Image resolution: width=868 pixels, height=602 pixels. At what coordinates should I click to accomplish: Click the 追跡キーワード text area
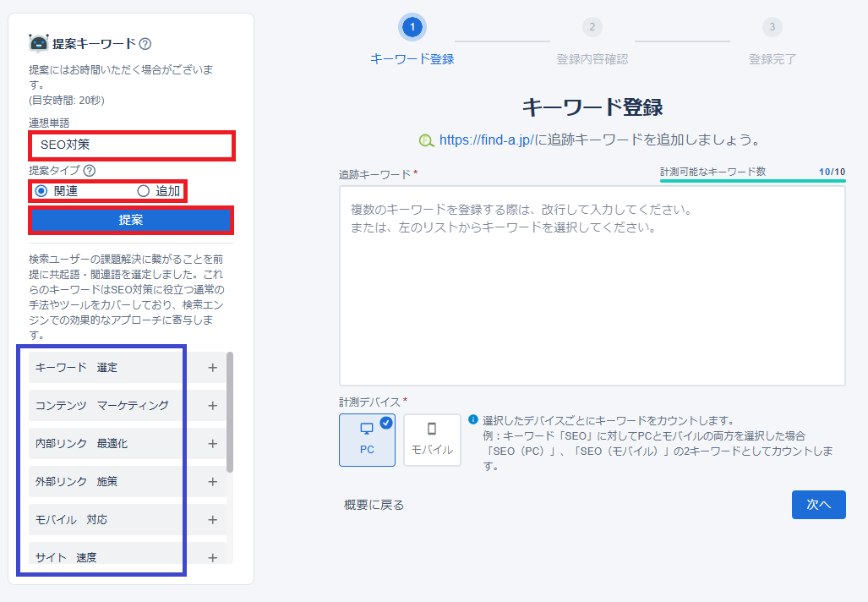pyautogui.click(x=592, y=286)
